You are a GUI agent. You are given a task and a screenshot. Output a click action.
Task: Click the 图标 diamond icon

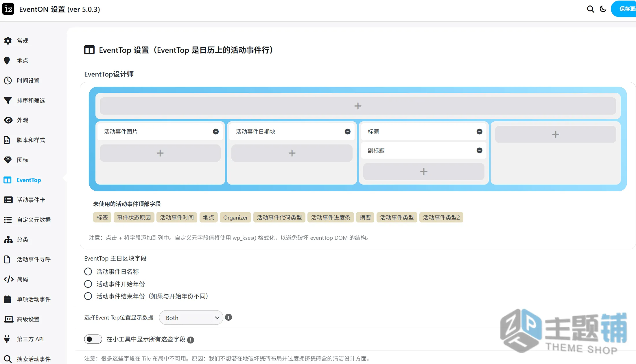pos(8,160)
